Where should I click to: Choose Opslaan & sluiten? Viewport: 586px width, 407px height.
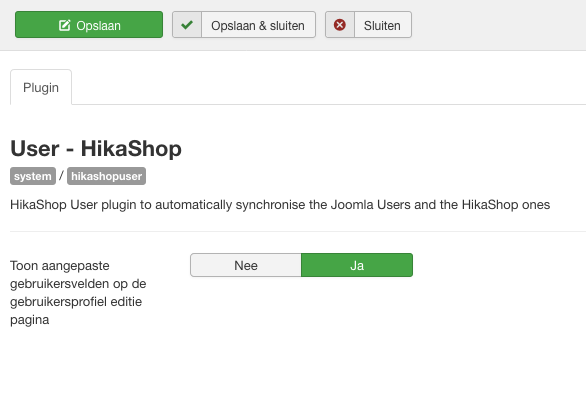click(244, 25)
